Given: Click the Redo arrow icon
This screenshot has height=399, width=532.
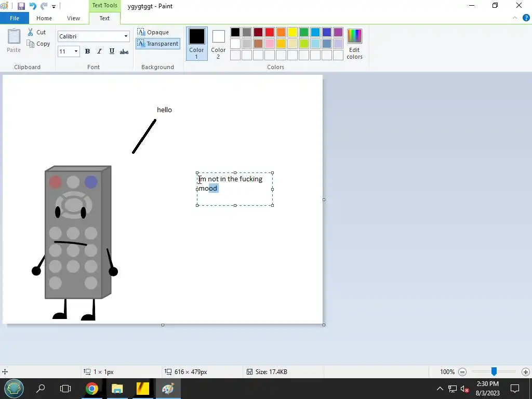Looking at the screenshot, I should [x=44, y=6].
